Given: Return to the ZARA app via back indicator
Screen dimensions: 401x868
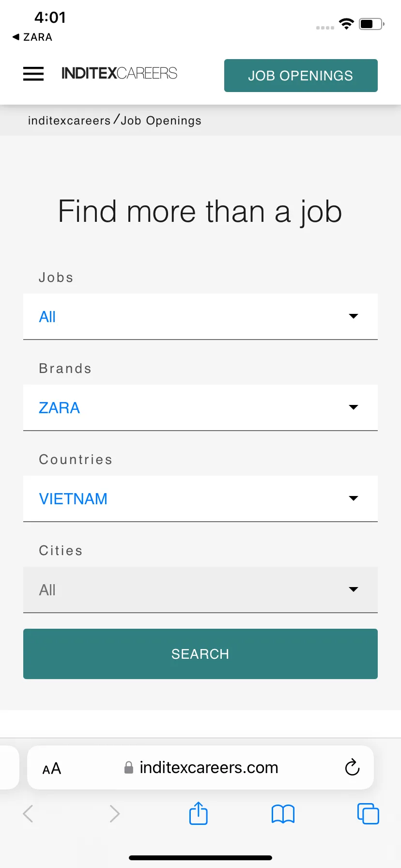Looking at the screenshot, I should tap(32, 37).
